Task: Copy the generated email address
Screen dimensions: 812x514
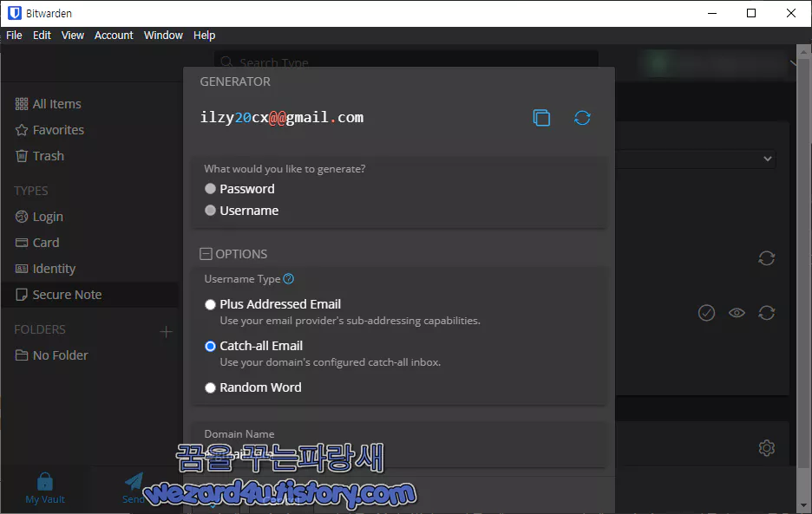Action: point(541,118)
